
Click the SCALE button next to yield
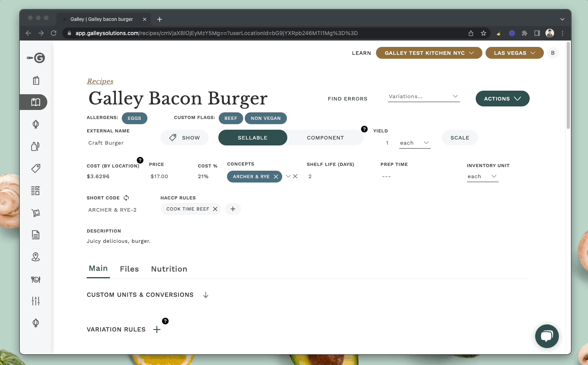click(x=460, y=138)
